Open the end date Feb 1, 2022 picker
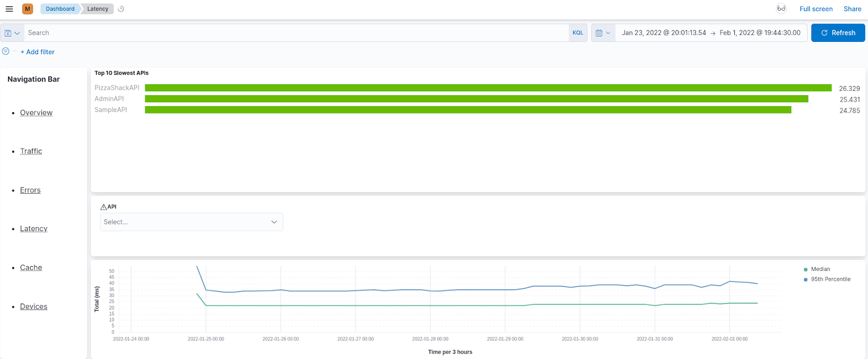The image size is (868, 359). point(760,33)
